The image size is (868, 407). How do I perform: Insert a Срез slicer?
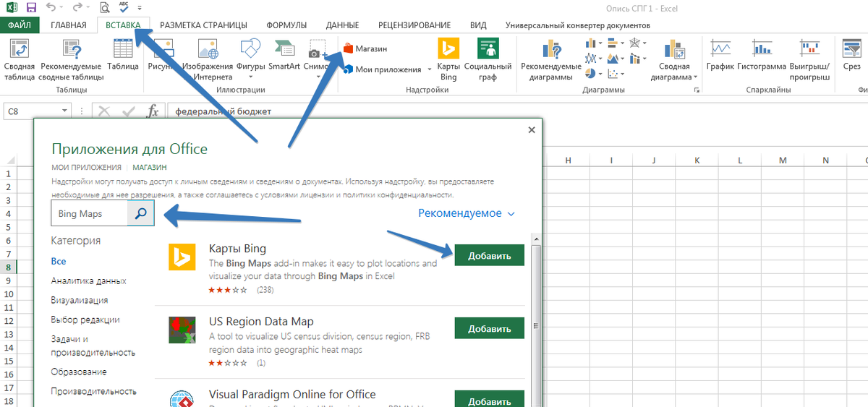(851, 54)
